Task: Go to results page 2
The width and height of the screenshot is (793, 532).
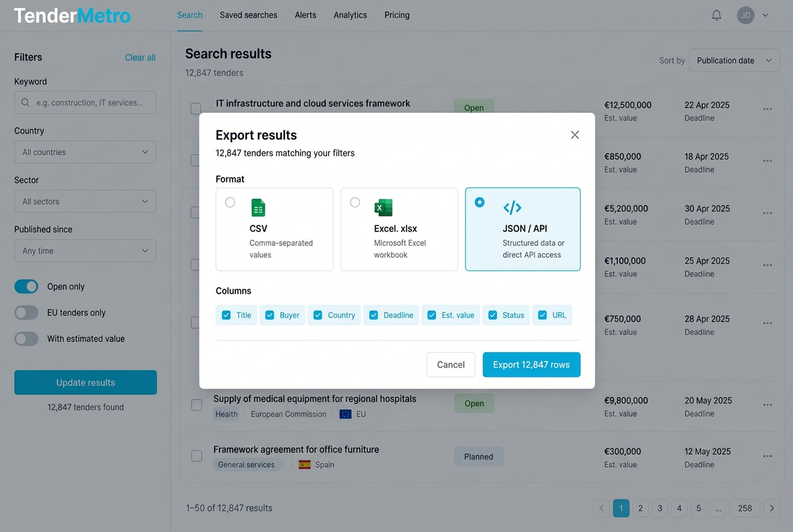Action: pos(640,508)
